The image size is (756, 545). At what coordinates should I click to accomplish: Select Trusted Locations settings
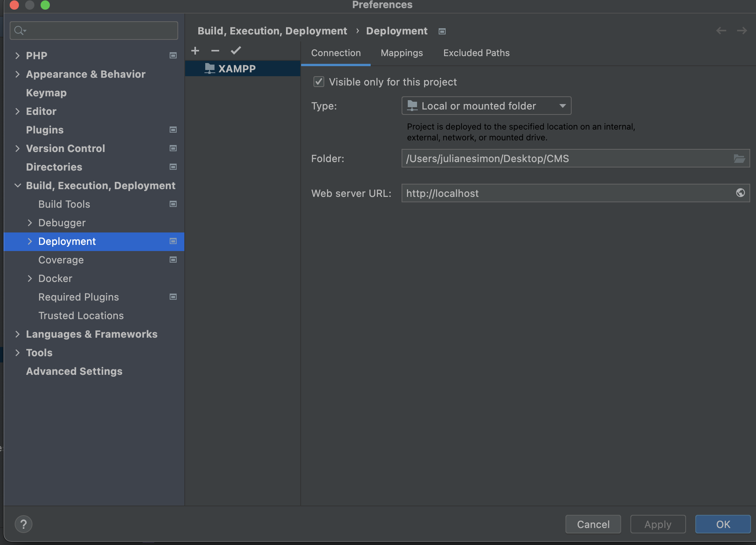pyautogui.click(x=81, y=316)
